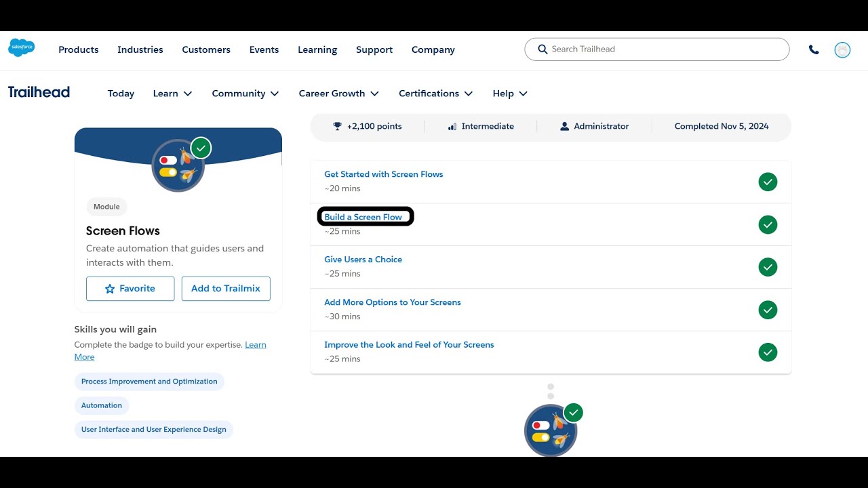Click Add to Trailmix button

pyautogui.click(x=226, y=289)
